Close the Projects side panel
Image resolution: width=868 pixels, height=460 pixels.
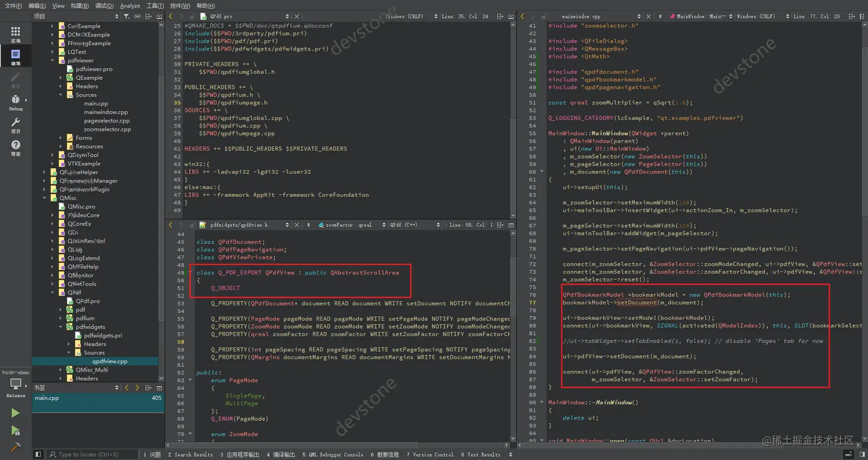(159, 17)
